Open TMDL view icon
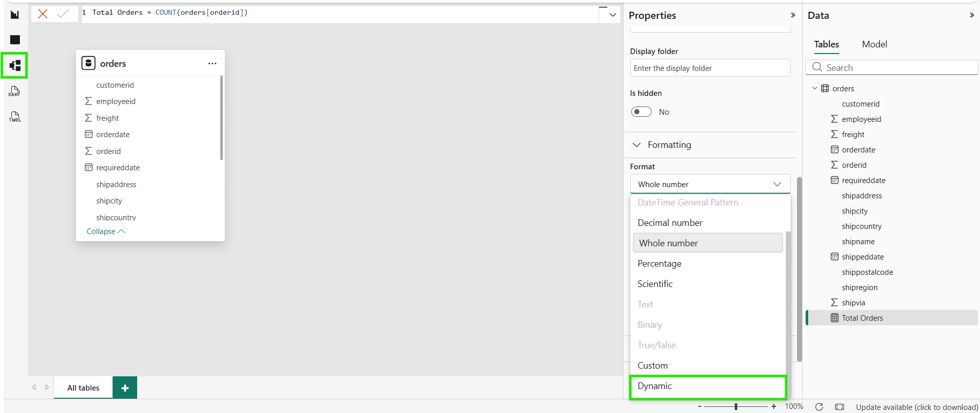The image size is (980, 413). pos(15,117)
